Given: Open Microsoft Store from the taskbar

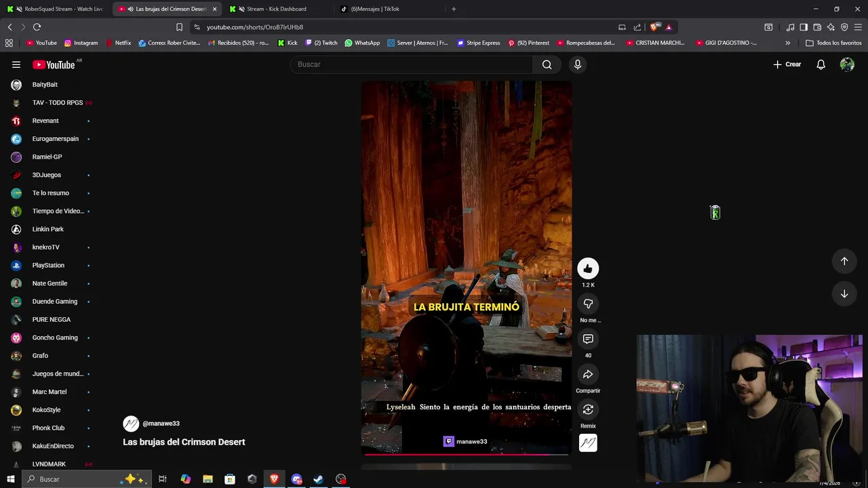Looking at the screenshot, I should [x=230, y=479].
